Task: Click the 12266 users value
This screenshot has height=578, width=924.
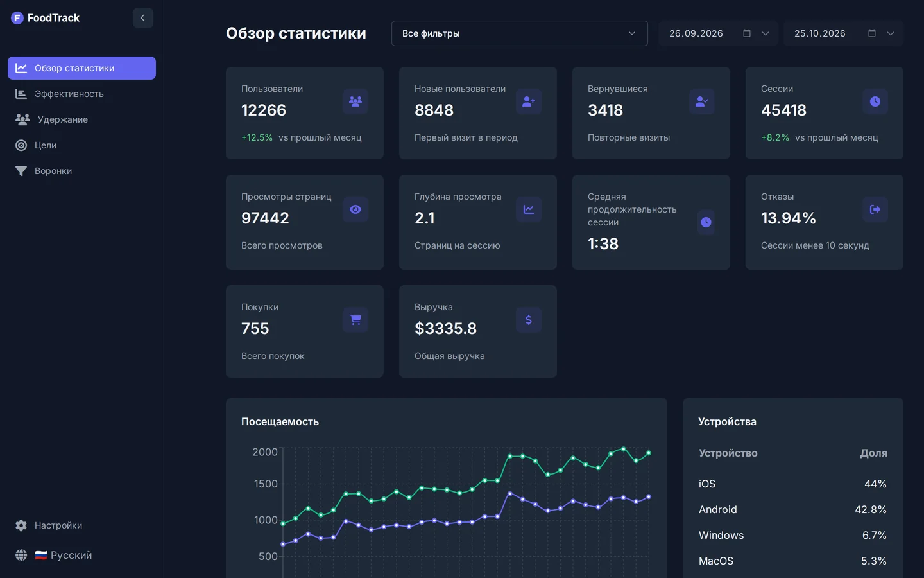Action: point(264,110)
